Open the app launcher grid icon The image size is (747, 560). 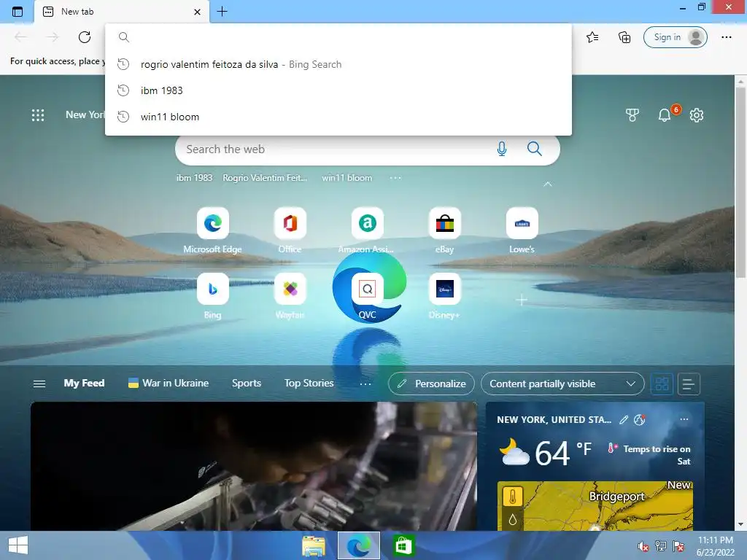38,115
